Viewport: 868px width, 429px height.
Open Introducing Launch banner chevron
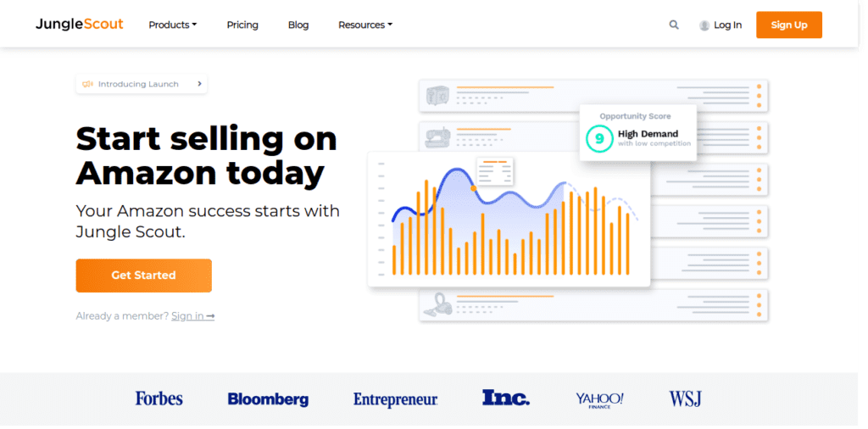199,84
